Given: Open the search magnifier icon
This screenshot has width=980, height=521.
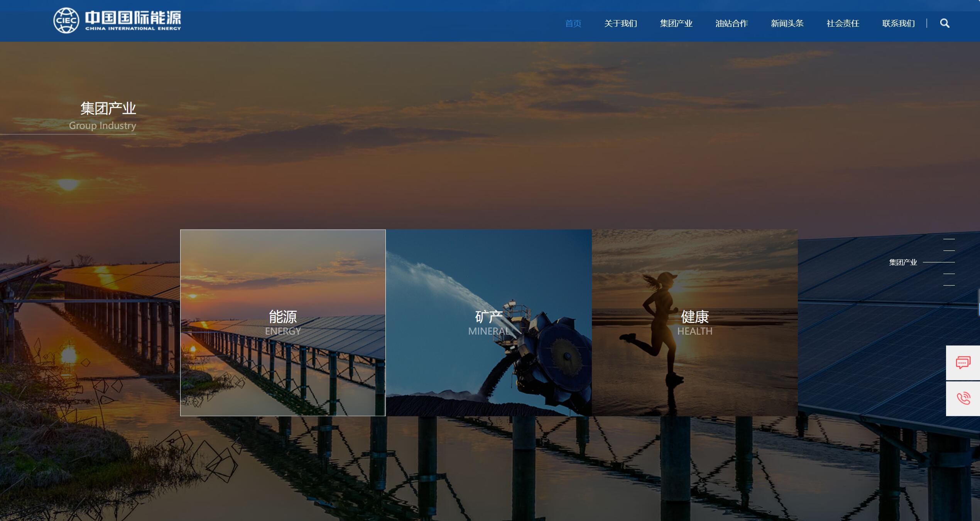Looking at the screenshot, I should (945, 23).
